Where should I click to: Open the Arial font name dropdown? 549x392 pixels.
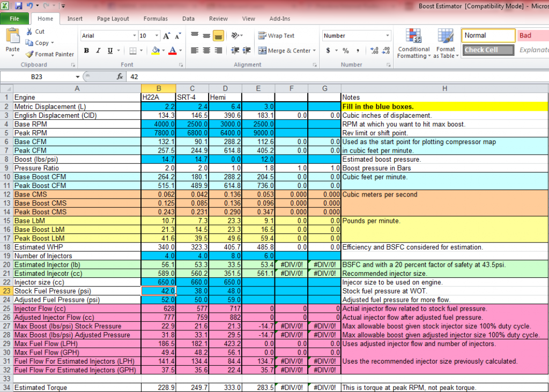click(x=134, y=36)
